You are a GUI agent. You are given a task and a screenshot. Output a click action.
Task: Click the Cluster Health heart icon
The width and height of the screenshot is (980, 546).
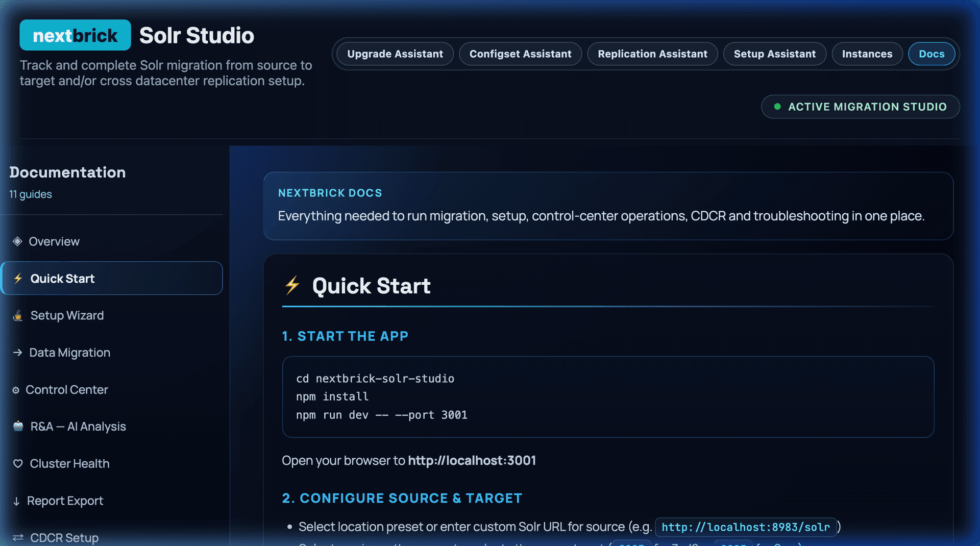[x=18, y=464]
